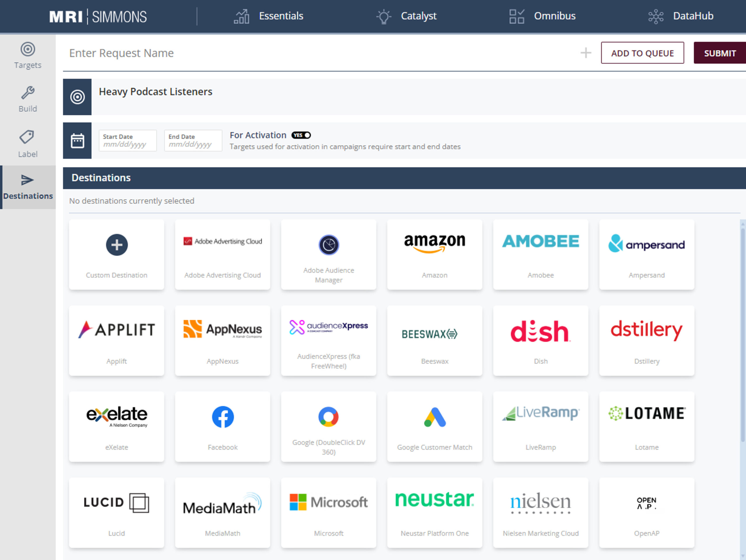Image resolution: width=746 pixels, height=560 pixels.
Task: Open the Build sidebar section
Action: tap(28, 99)
